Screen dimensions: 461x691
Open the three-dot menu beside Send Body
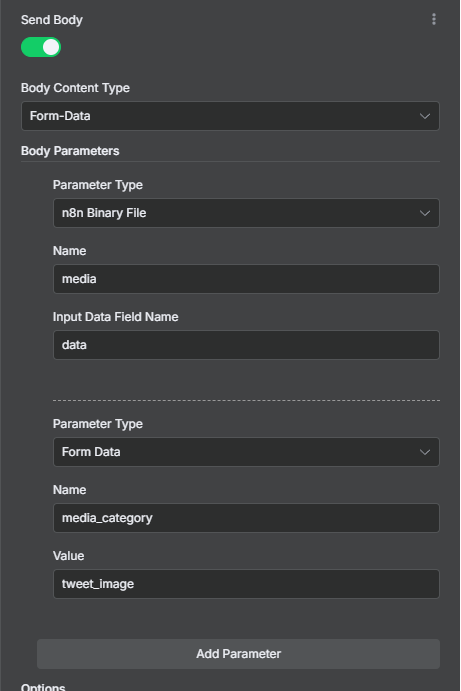pyautogui.click(x=434, y=19)
